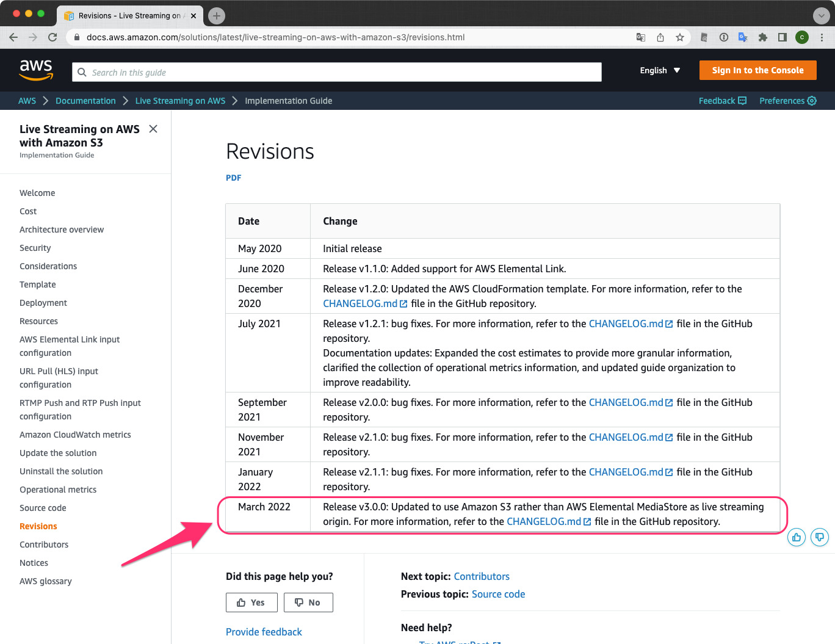835x644 pixels.
Task: Open the extensions puzzle piece icon
Action: click(x=762, y=37)
